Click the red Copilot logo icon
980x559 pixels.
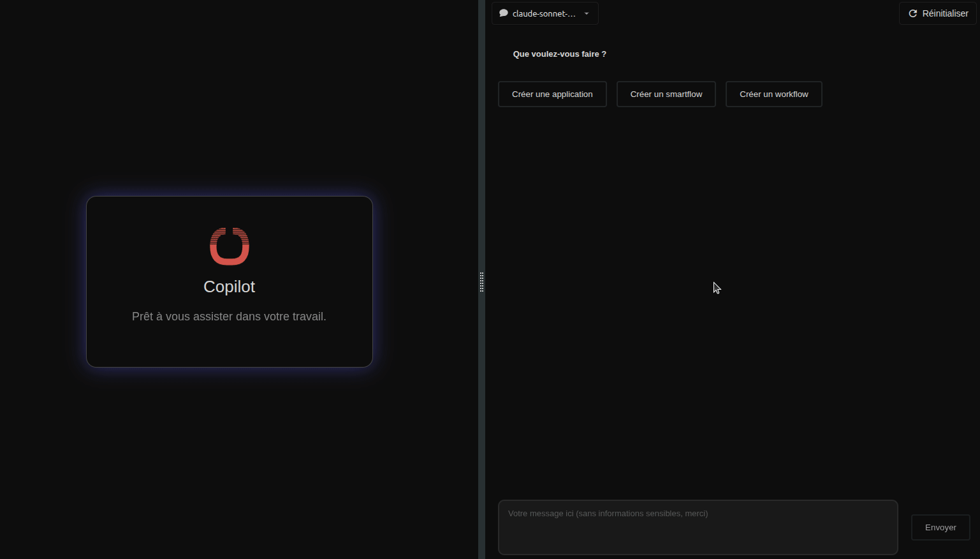[x=230, y=246]
